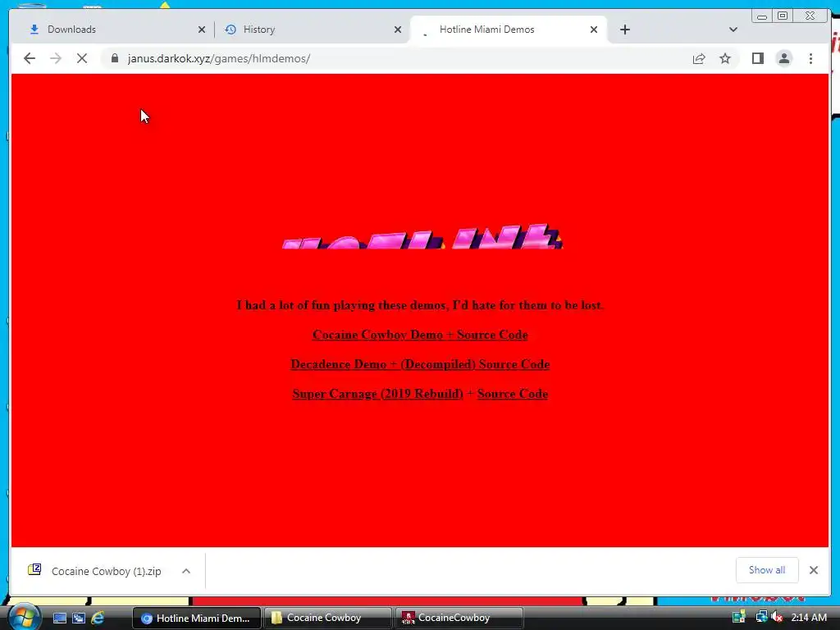Image resolution: width=840 pixels, height=630 pixels.
Task: Go back to the previous page
Action: [30, 58]
